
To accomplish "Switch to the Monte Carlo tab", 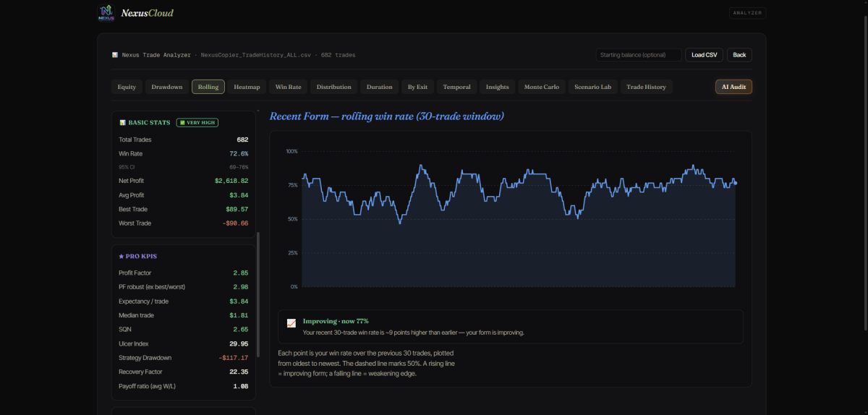I will pyautogui.click(x=542, y=87).
